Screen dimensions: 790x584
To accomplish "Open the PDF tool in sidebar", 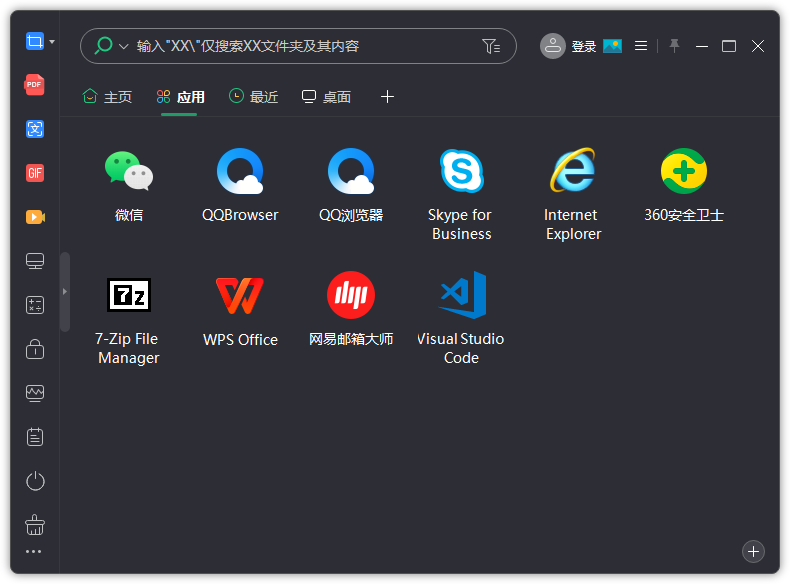I will pos(34,85).
